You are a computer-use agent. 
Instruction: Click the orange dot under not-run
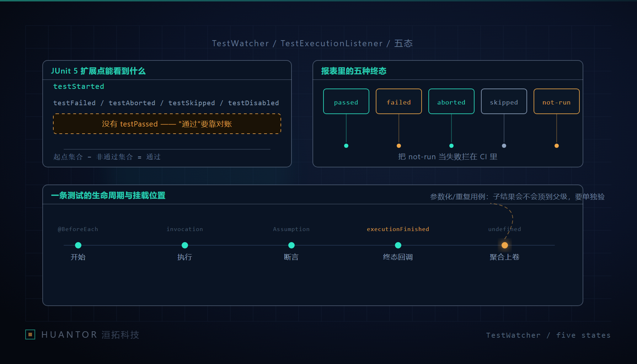[x=557, y=146]
